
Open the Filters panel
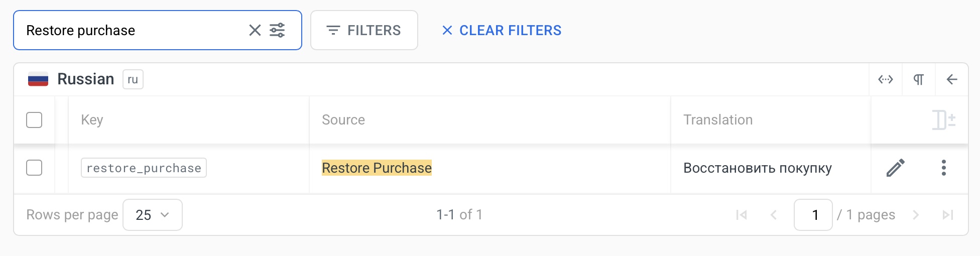coord(364,30)
